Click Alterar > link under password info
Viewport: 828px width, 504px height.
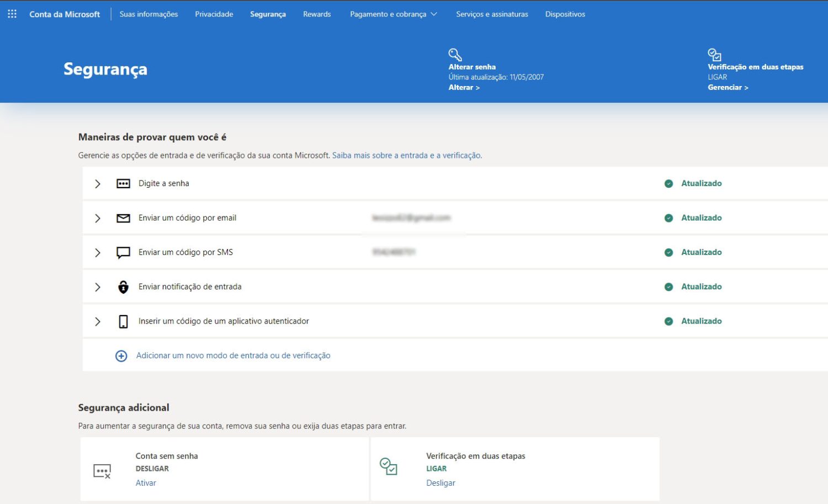tap(464, 87)
